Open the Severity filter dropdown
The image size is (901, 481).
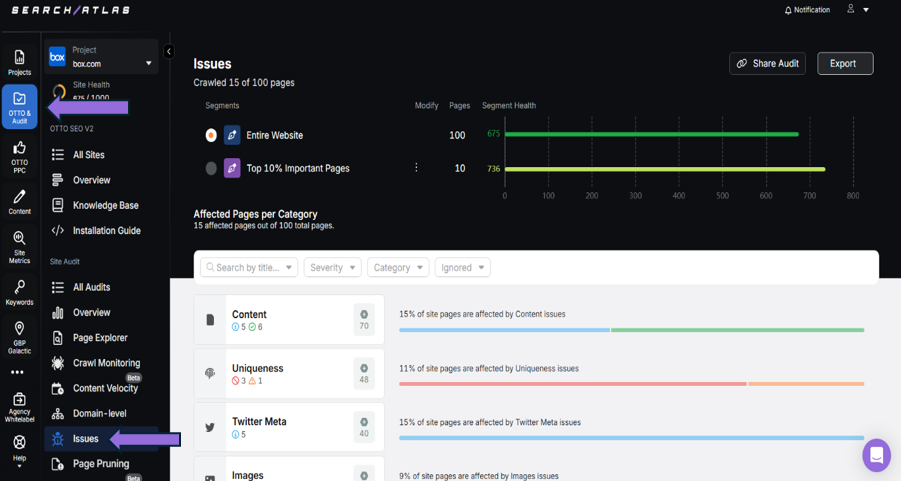[333, 267]
